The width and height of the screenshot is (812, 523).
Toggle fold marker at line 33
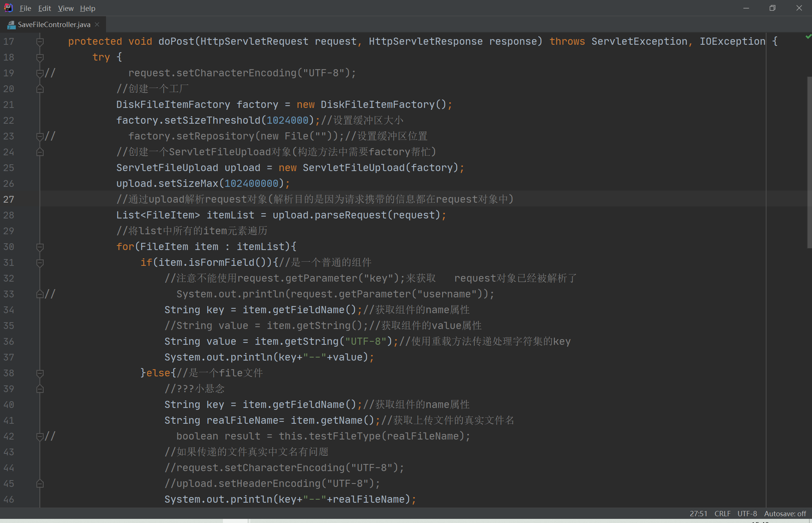click(40, 294)
